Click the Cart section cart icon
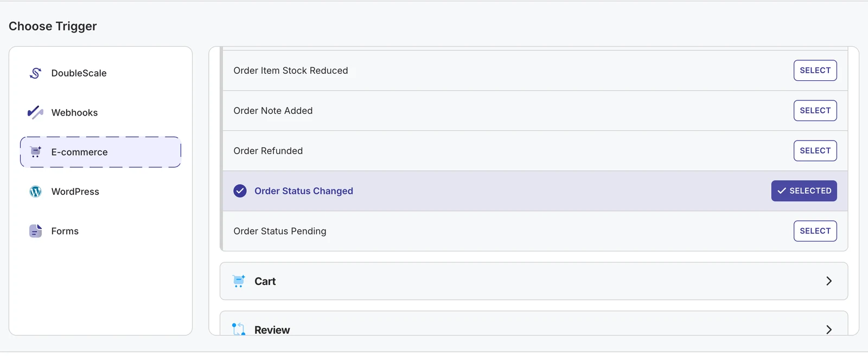Viewport: 868px width, 362px height. [x=239, y=281]
